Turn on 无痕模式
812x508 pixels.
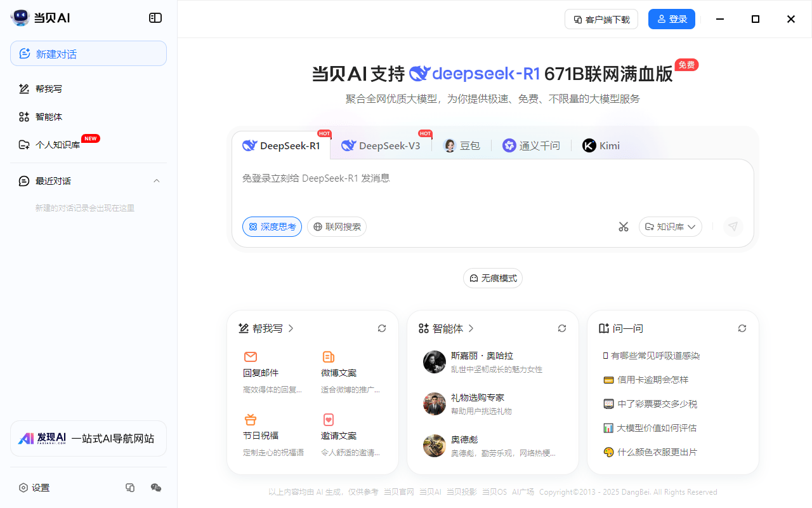coord(493,278)
